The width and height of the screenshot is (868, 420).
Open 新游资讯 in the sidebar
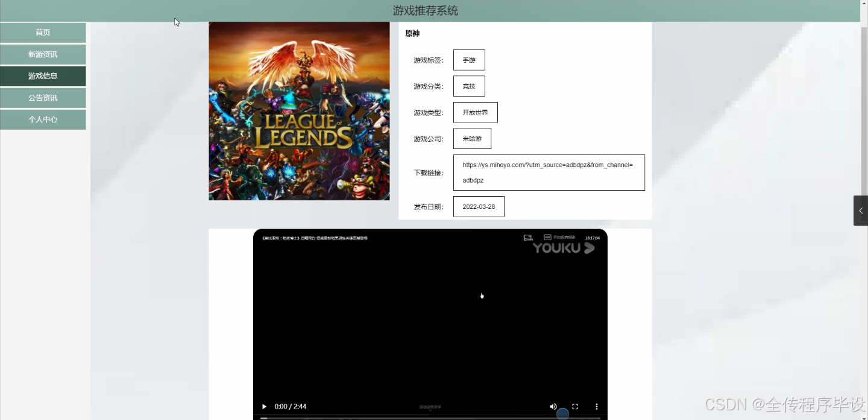(43, 54)
